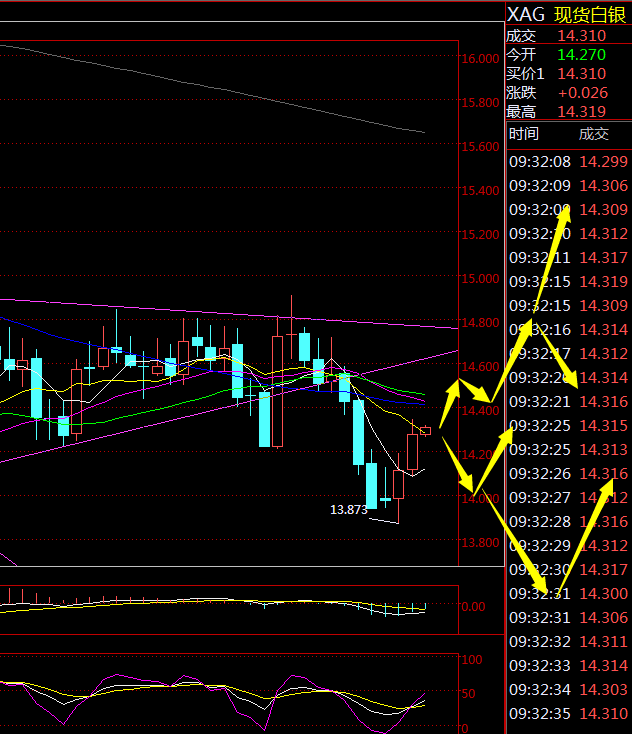
Task: Select the 14.315 tick price
Action: [603, 426]
